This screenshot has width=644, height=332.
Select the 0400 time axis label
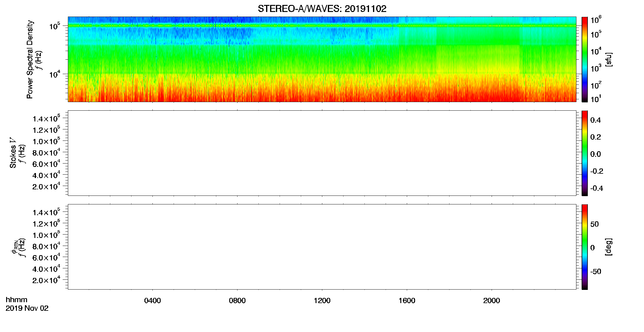coord(152,301)
